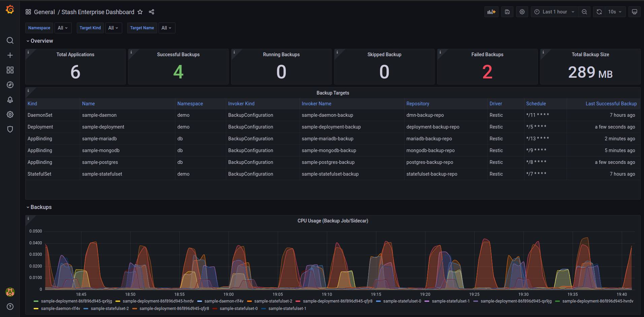The width and height of the screenshot is (644, 317).
Task: Go to General folder breadcrumb
Action: [44, 12]
